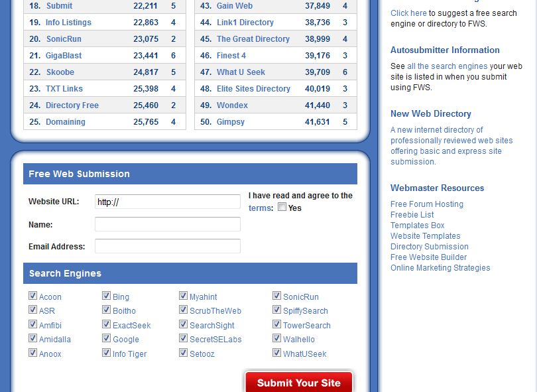
Task: Check the Yes box to agree to terms
Action: click(x=282, y=207)
